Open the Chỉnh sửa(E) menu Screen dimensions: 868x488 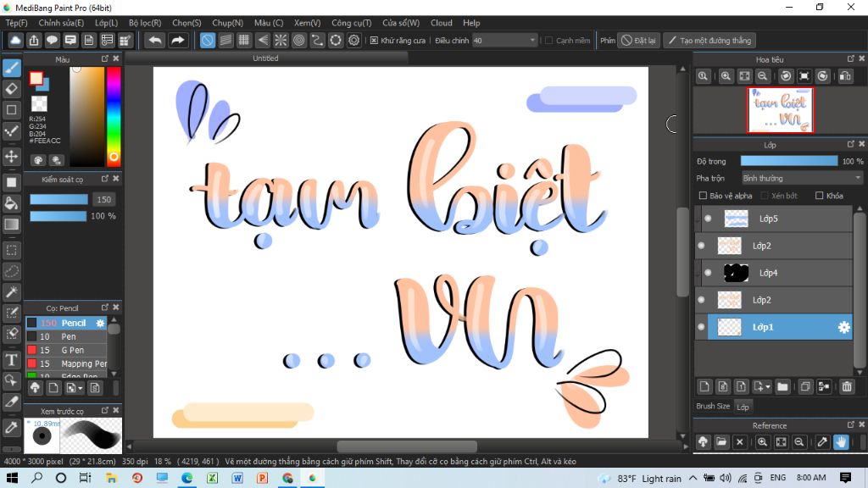pos(61,23)
